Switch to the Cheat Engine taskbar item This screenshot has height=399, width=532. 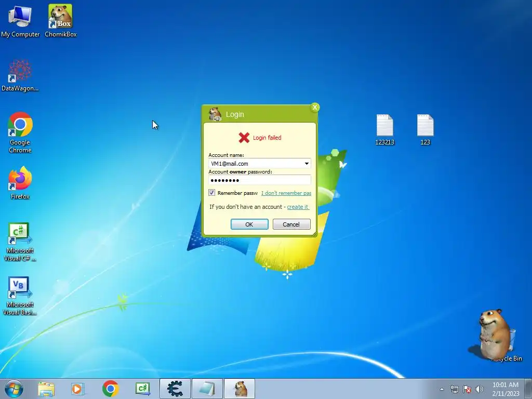click(175, 389)
